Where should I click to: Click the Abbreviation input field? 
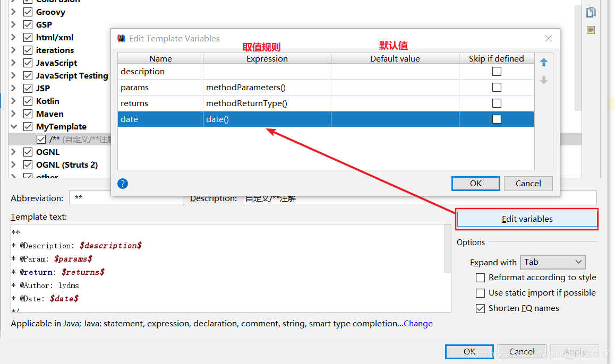click(126, 198)
